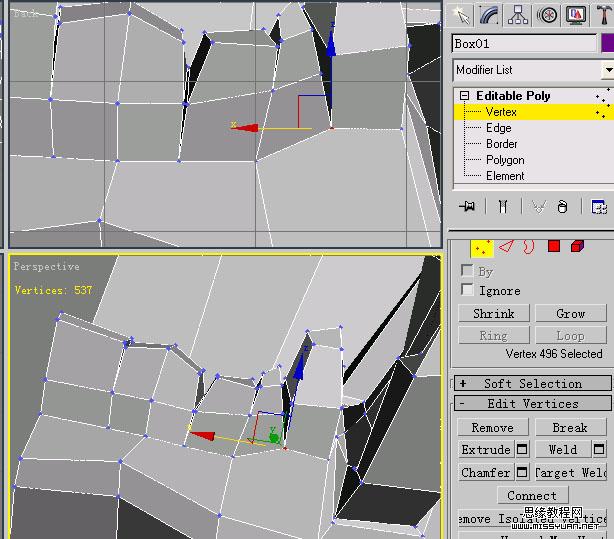Click the Loop button
This screenshot has height=539, width=614.
click(571, 335)
